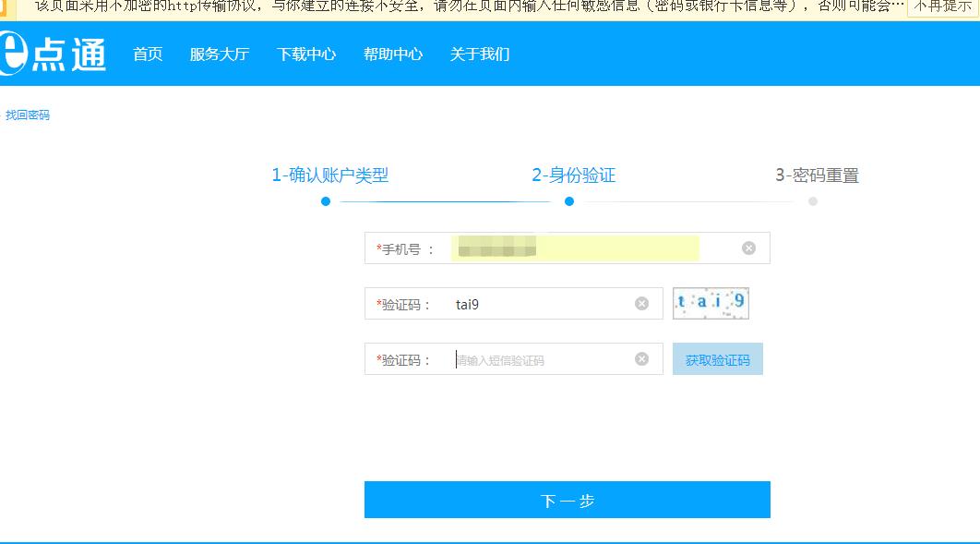This screenshot has width=980, height=544.
Task: Click the clear icon in the SMS code field
Action: tap(640, 358)
